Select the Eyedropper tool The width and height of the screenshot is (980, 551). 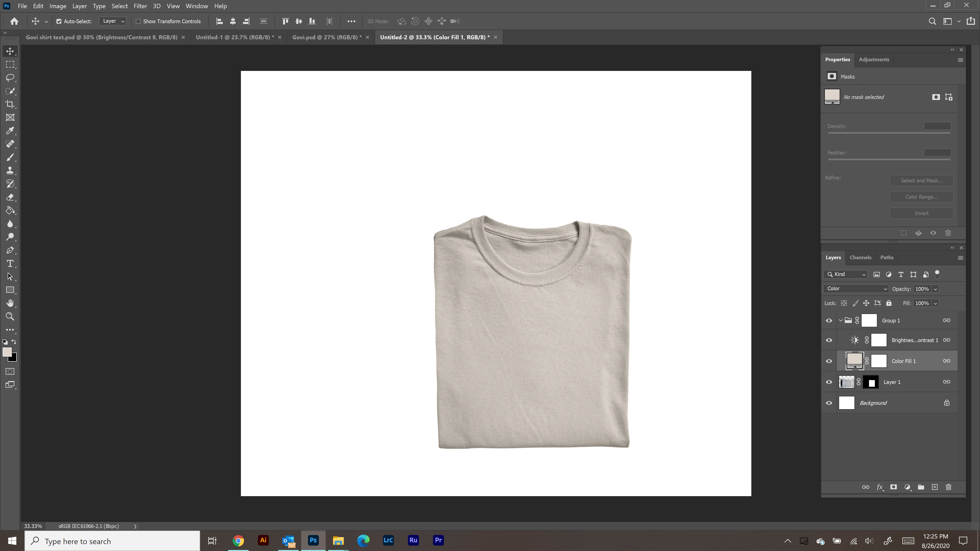10,131
